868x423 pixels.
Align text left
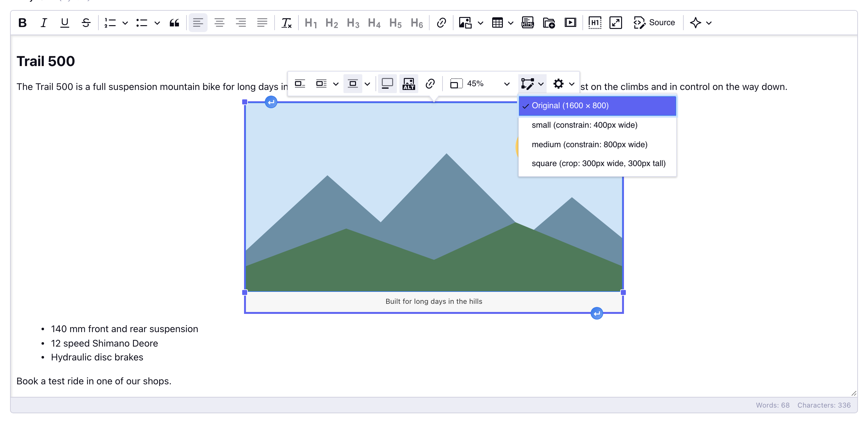tap(198, 23)
